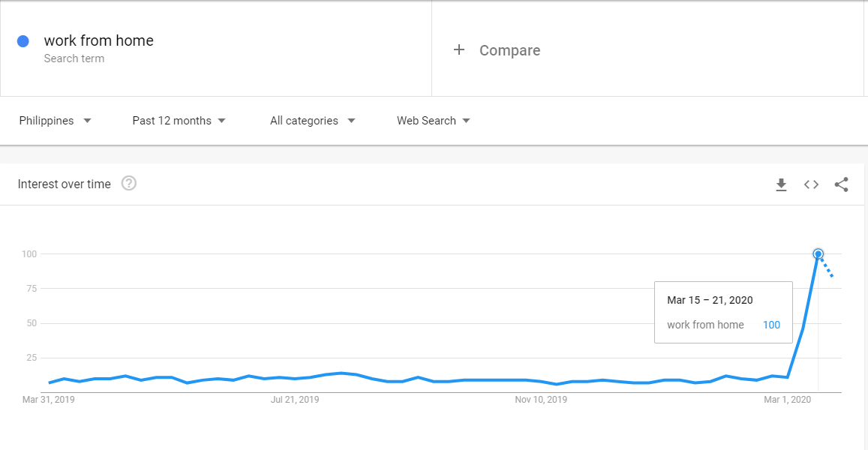
Task: Share the Interest over time chart
Action: click(x=841, y=184)
